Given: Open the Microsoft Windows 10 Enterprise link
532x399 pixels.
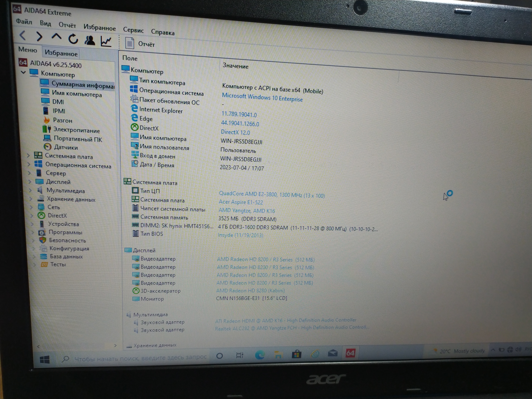Looking at the screenshot, I should tap(262, 97).
